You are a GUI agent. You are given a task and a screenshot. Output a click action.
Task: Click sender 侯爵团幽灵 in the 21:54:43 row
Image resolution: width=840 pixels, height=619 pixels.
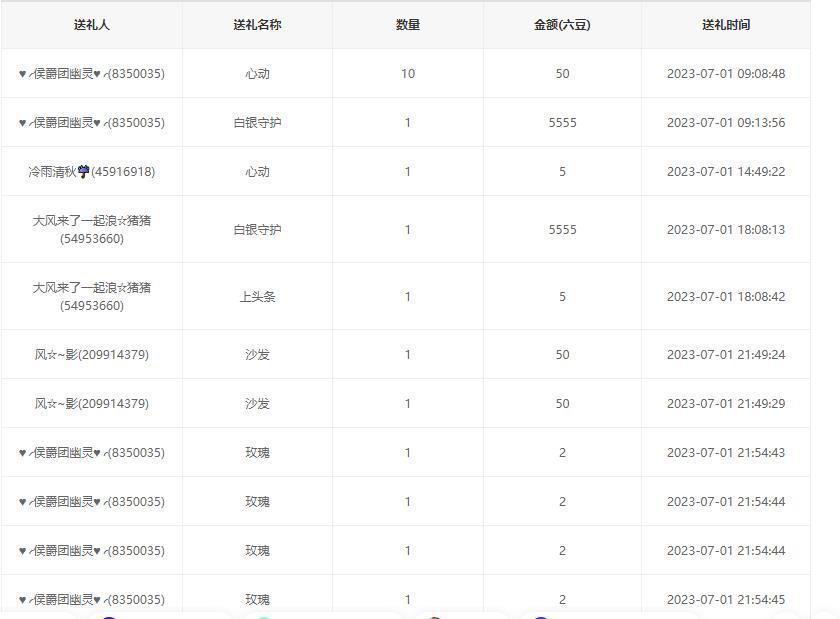pyautogui.click(x=92, y=452)
